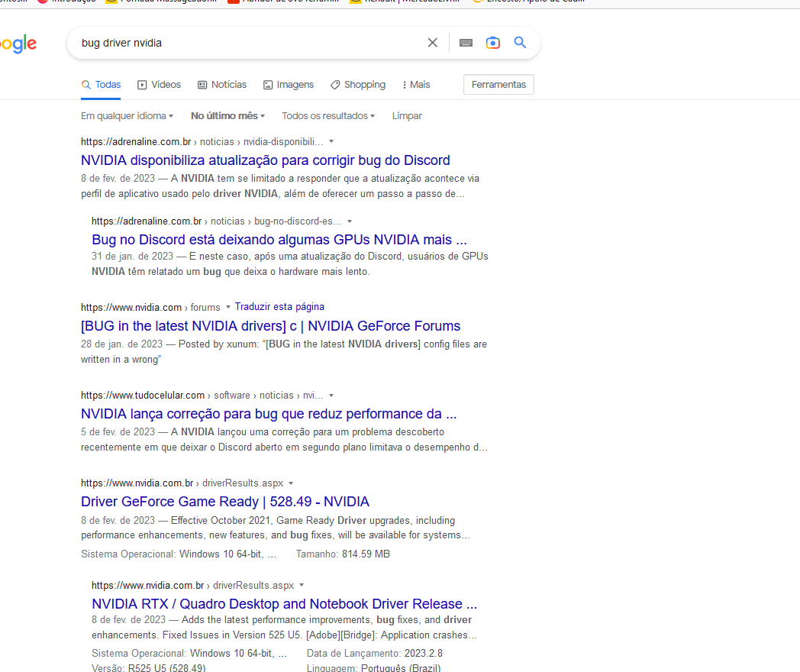Open Em qualquer idioma dropdown
This screenshot has height=672, width=800.
point(127,116)
